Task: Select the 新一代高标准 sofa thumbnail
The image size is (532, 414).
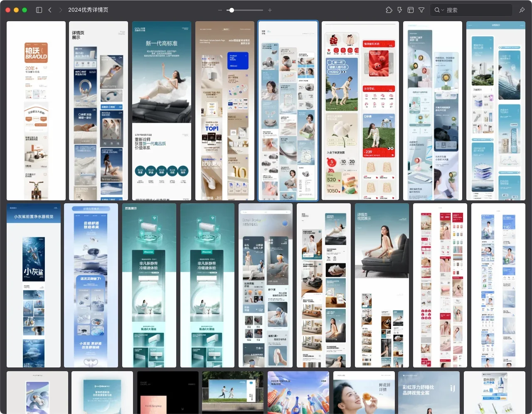Action: (162, 111)
